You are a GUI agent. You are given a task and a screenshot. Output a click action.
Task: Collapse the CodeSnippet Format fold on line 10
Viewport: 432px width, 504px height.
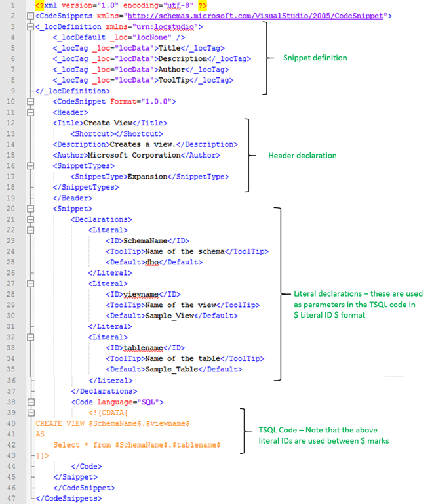click(30, 102)
